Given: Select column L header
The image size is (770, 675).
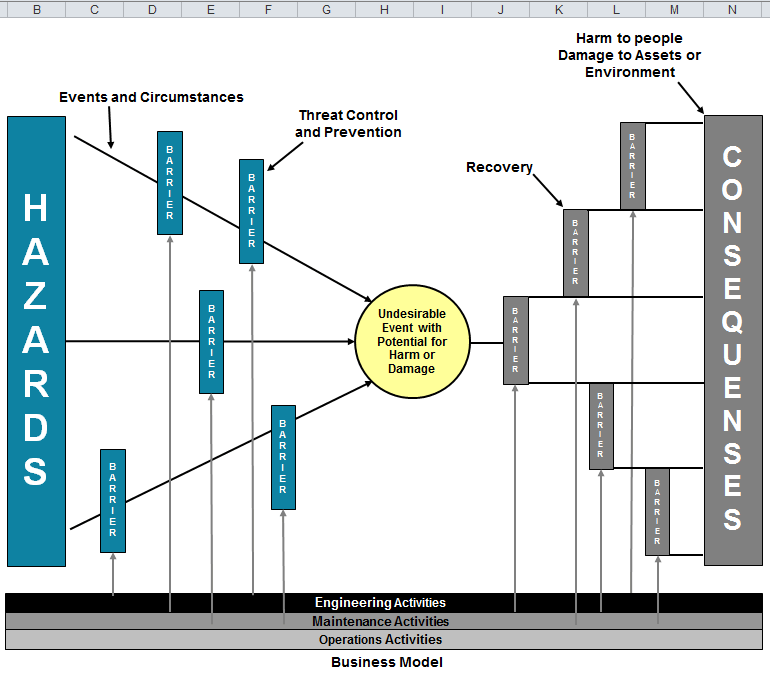Looking at the screenshot, I should [x=616, y=9].
